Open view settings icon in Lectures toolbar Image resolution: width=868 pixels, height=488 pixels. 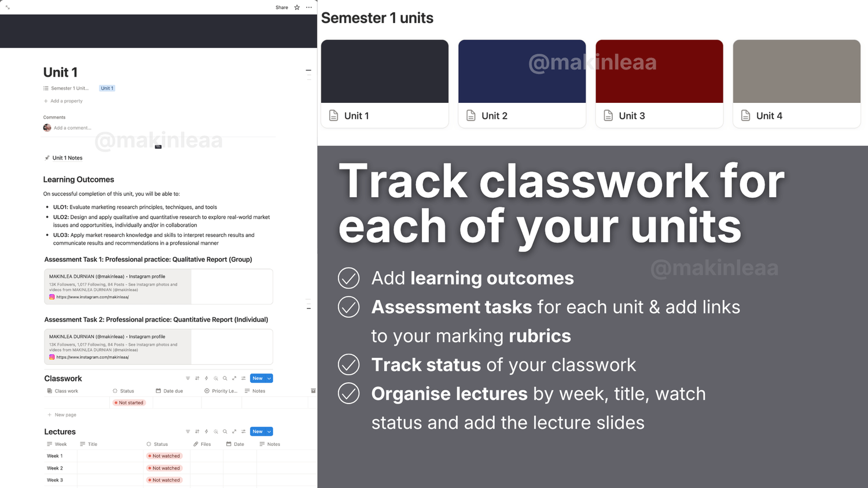(244, 431)
